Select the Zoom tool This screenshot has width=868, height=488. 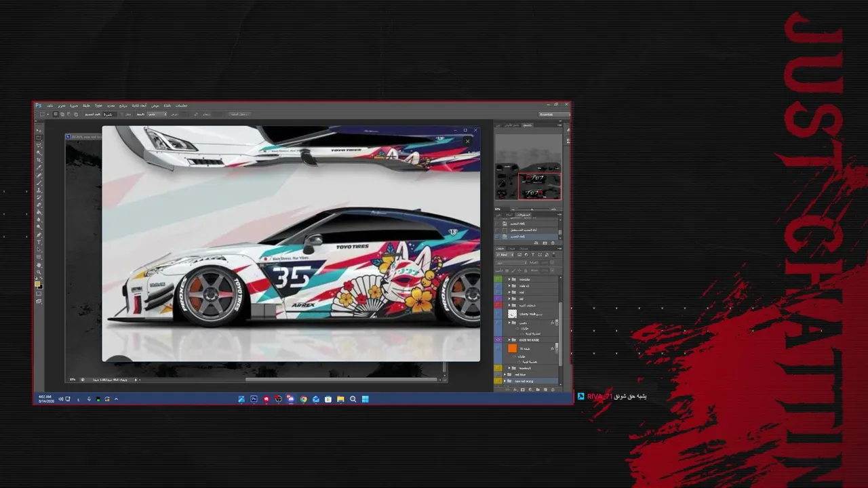click(x=39, y=272)
